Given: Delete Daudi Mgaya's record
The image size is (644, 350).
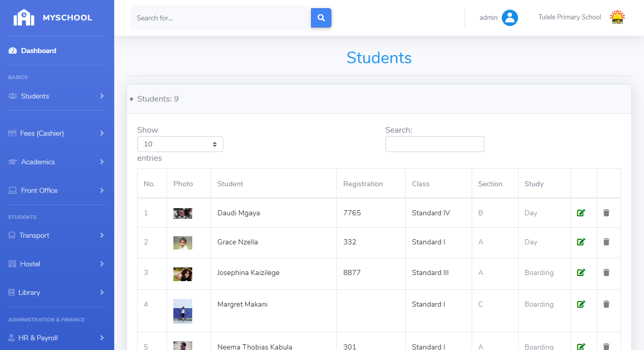Looking at the screenshot, I should coord(606,213).
